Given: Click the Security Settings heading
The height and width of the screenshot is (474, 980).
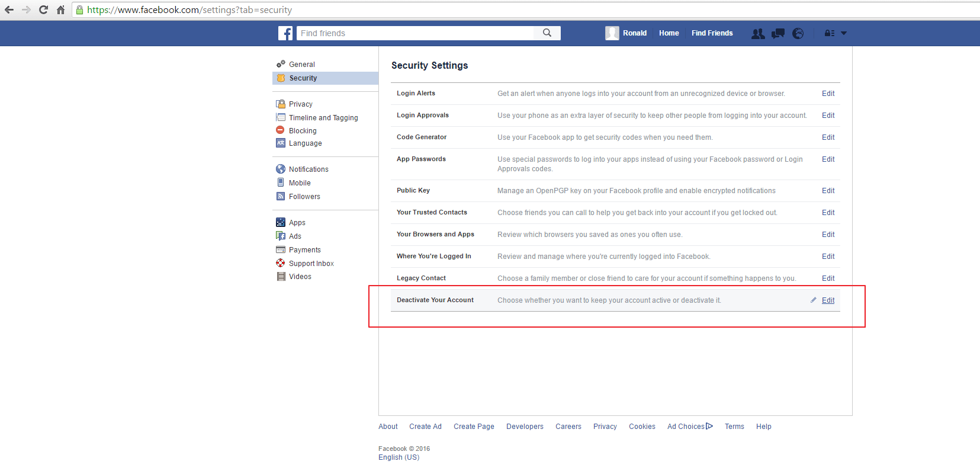Looking at the screenshot, I should pyautogui.click(x=429, y=65).
